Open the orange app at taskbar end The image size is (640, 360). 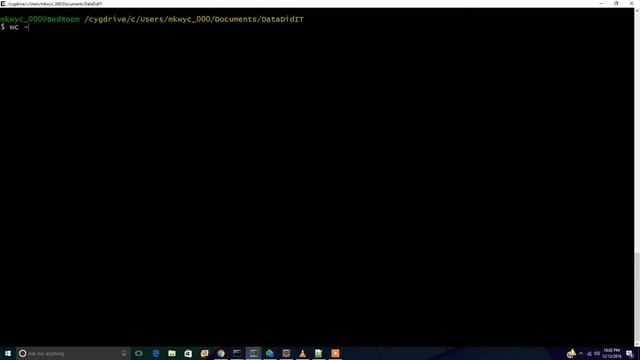pos(335,353)
